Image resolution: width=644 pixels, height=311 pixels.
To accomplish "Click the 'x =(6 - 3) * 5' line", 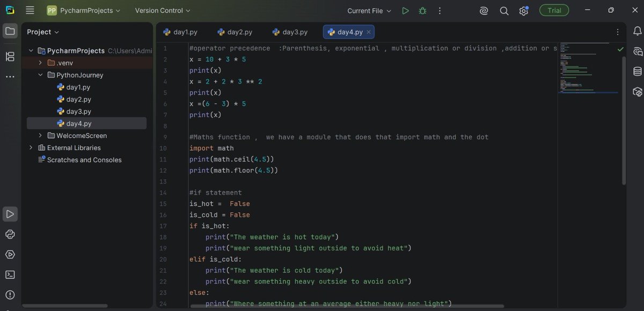I will [x=217, y=103].
